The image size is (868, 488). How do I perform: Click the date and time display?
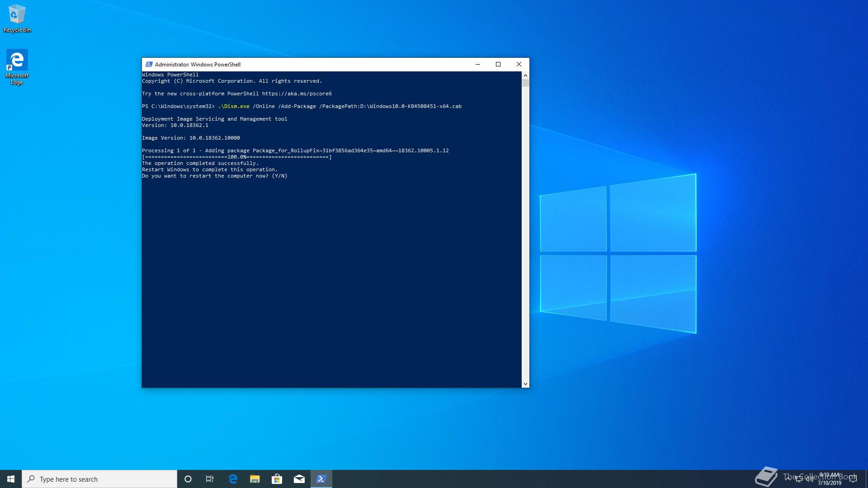pos(830,479)
